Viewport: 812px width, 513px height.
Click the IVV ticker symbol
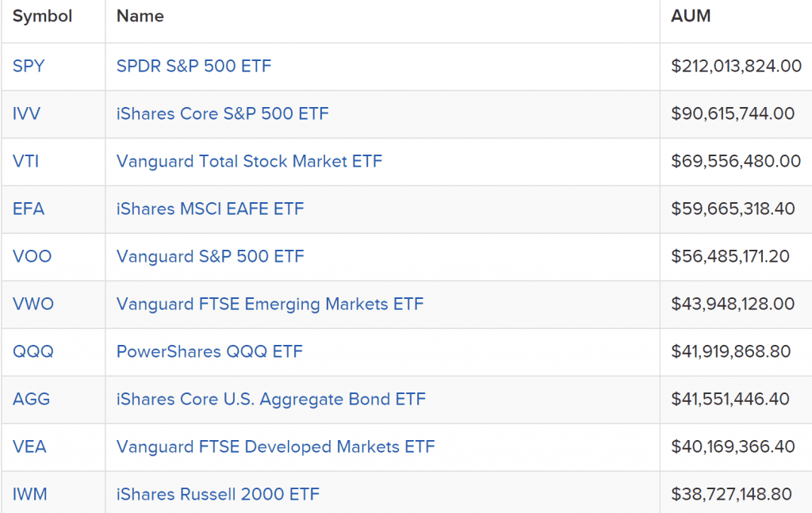pyautogui.click(x=26, y=114)
